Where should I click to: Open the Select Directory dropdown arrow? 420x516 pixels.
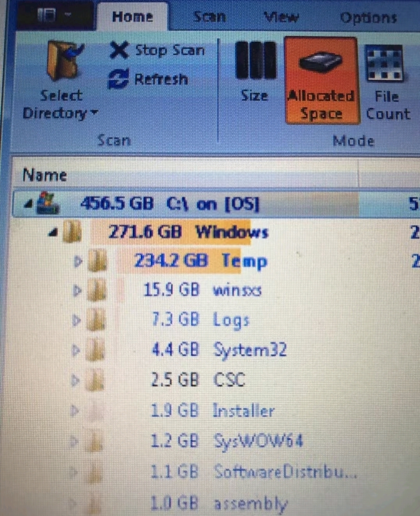[x=94, y=113]
